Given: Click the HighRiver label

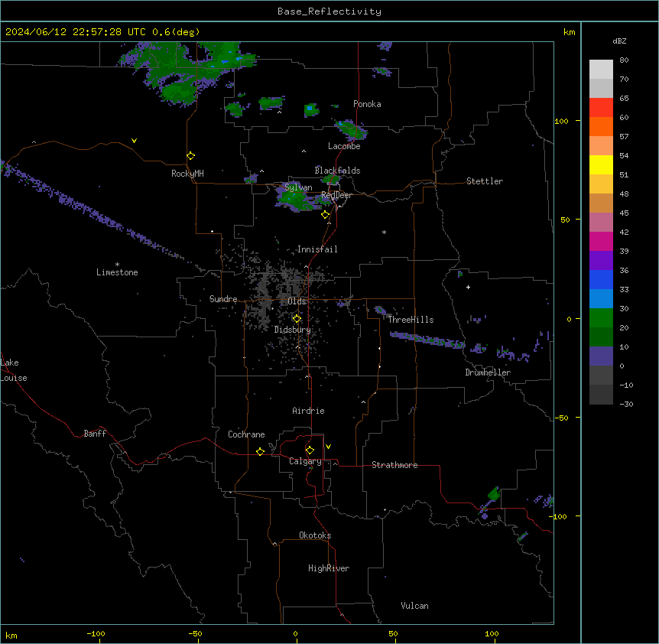Looking at the screenshot, I should click(329, 568).
